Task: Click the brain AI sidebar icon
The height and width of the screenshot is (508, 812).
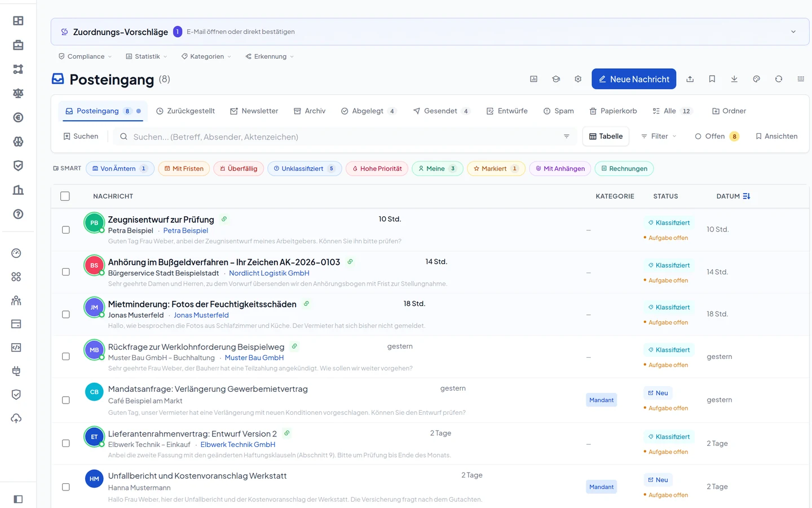Action: [x=18, y=142]
